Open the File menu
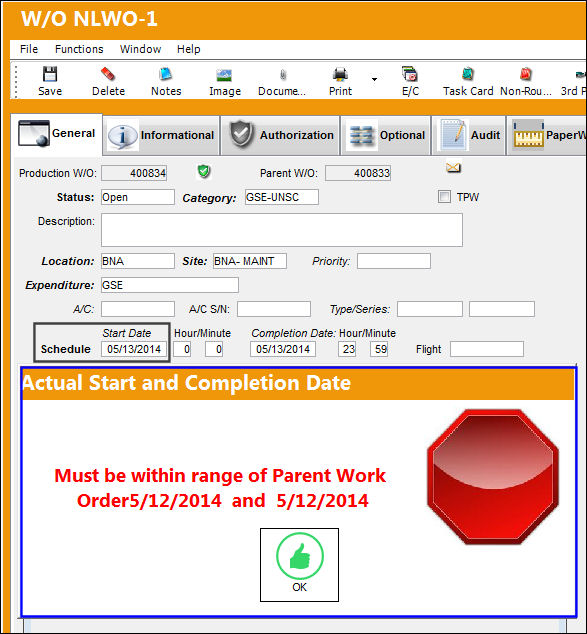The image size is (587, 634). pyautogui.click(x=29, y=49)
